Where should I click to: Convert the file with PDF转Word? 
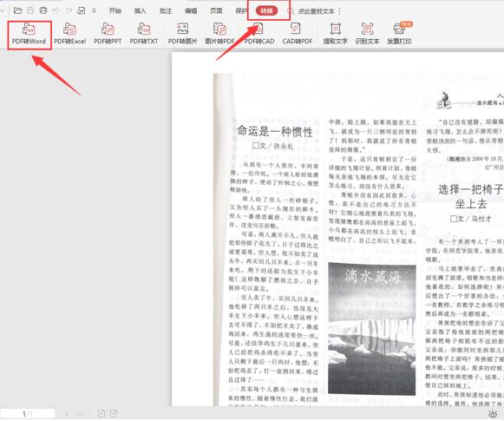(29, 35)
